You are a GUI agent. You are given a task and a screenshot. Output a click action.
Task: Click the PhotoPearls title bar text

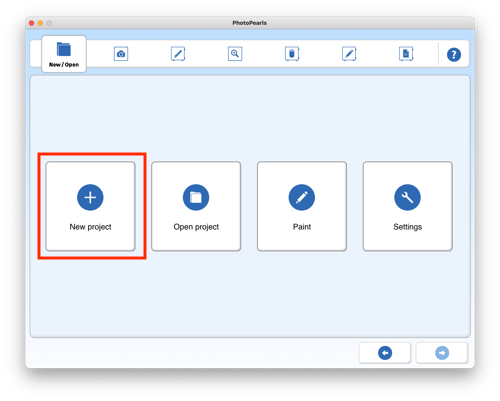click(x=249, y=23)
